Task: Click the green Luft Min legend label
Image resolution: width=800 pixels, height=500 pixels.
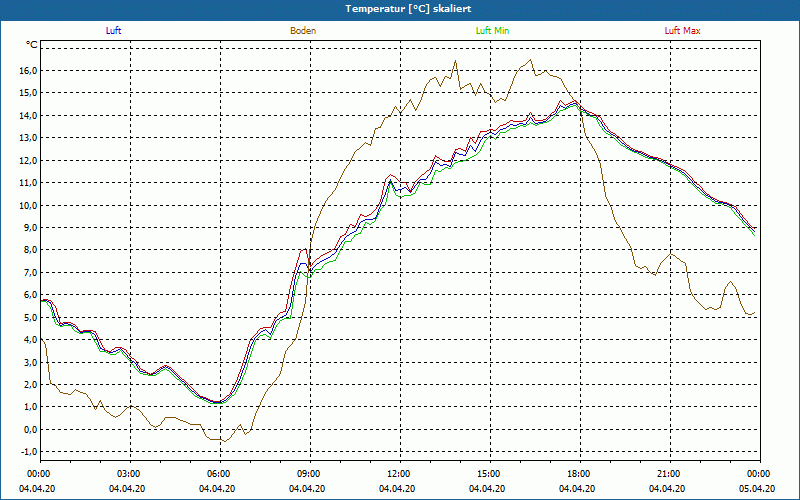Action: click(492, 31)
